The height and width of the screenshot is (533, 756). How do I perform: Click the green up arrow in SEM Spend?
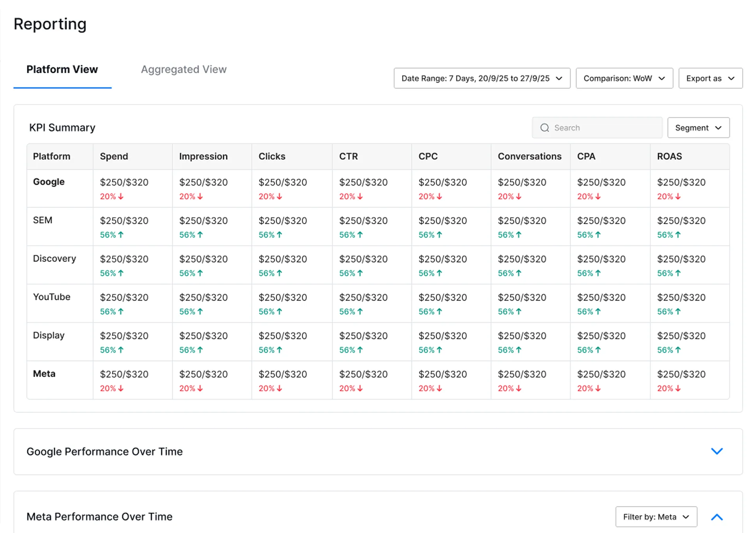[x=121, y=235]
